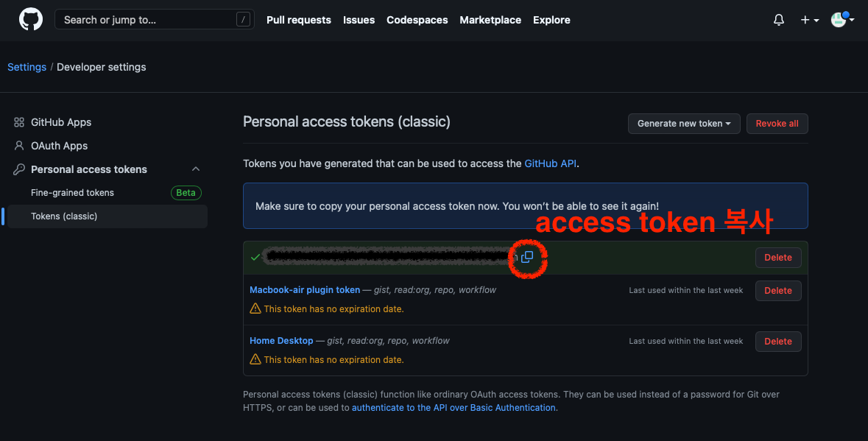Image resolution: width=868 pixels, height=441 pixels.
Task: Select Tokens (classic) in the sidebar
Action: 107,216
